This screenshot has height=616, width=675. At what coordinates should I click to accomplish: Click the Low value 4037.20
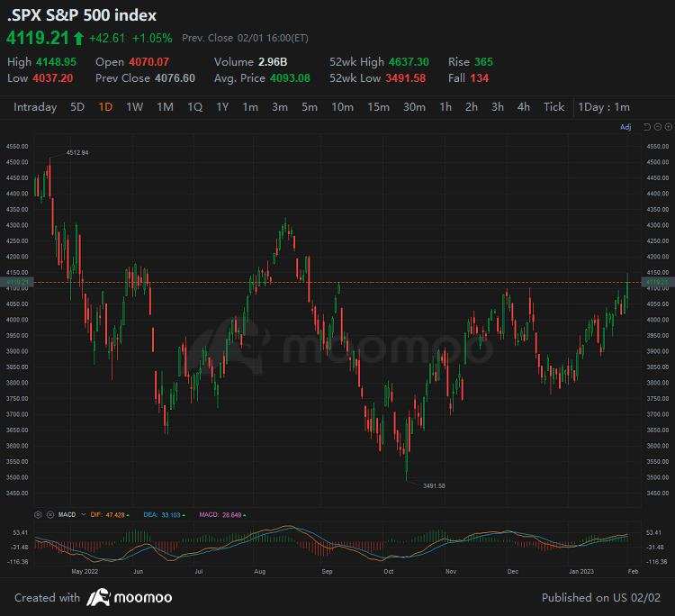[53, 78]
